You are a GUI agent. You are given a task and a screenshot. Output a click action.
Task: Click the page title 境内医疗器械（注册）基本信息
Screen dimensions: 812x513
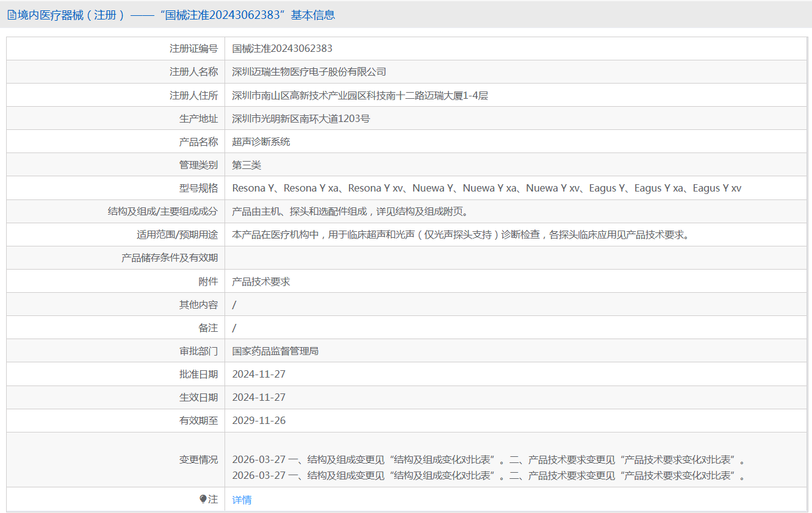[171, 15]
